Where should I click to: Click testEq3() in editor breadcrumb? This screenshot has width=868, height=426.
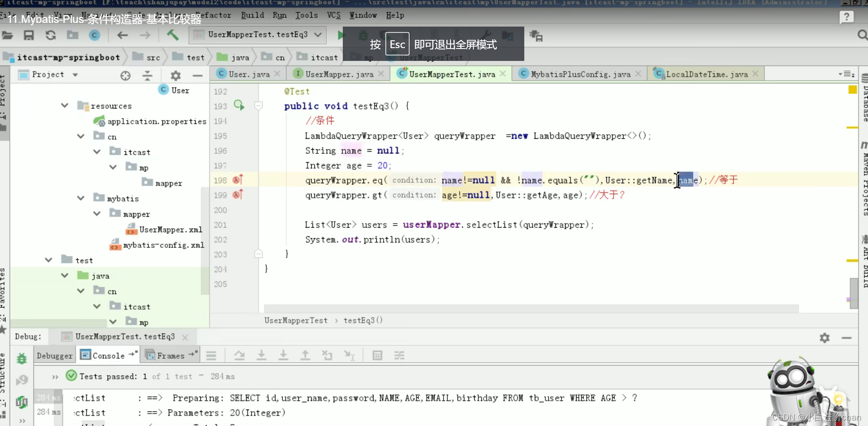click(x=363, y=321)
